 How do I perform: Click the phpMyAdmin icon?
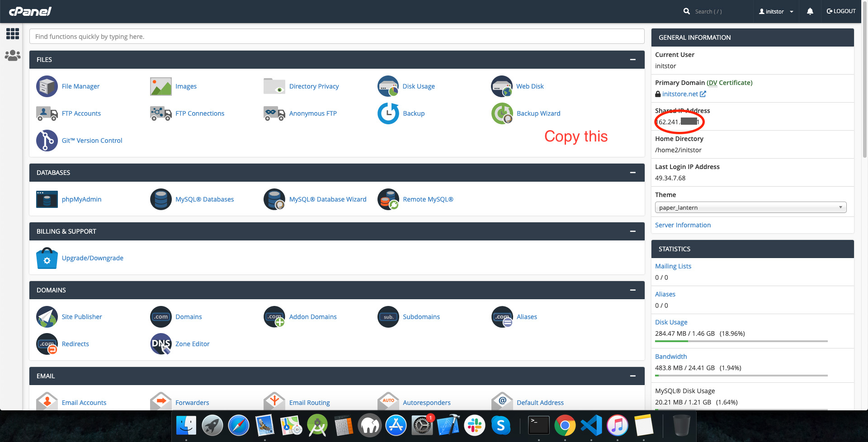pyautogui.click(x=47, y=199)
